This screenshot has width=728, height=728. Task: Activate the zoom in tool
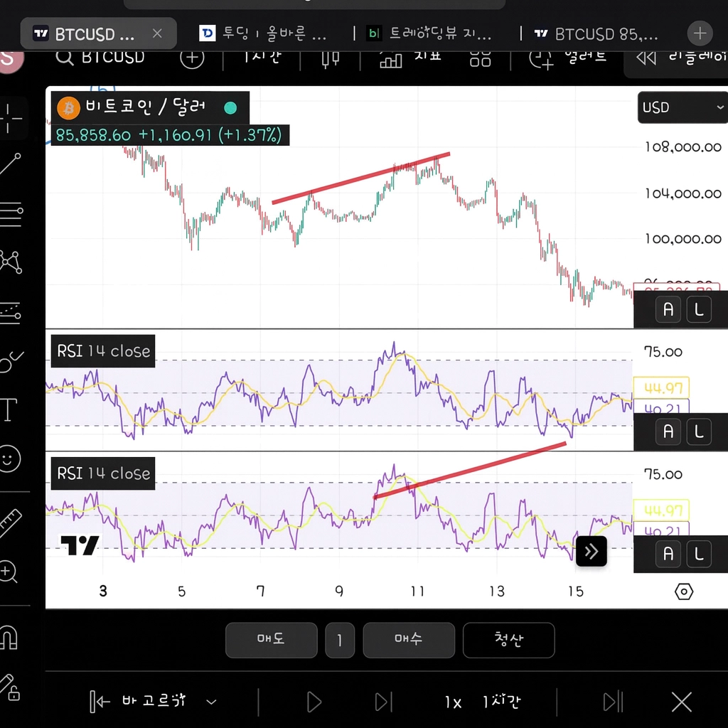pos(9,572)
